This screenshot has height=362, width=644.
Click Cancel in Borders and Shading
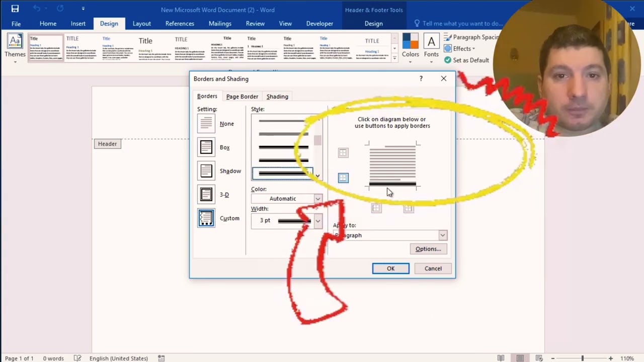433,268
